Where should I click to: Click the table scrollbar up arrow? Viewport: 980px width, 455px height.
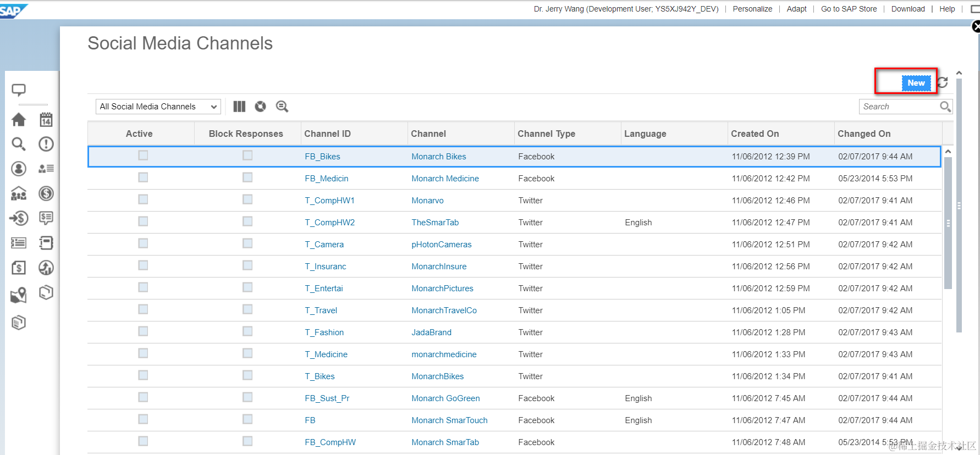948,151
